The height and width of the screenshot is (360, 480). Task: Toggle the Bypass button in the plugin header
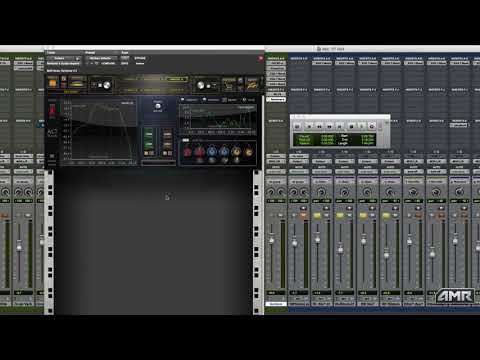tap(140, 58)
